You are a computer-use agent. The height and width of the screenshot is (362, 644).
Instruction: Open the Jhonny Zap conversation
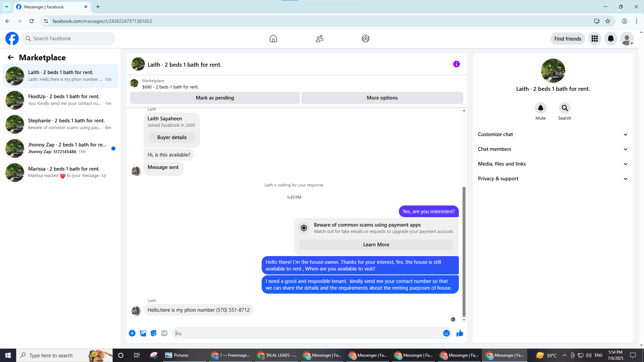click(60, 148)
